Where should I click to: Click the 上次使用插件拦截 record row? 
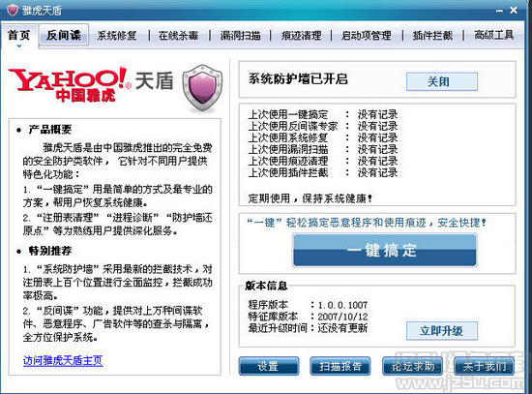point(323,172)
